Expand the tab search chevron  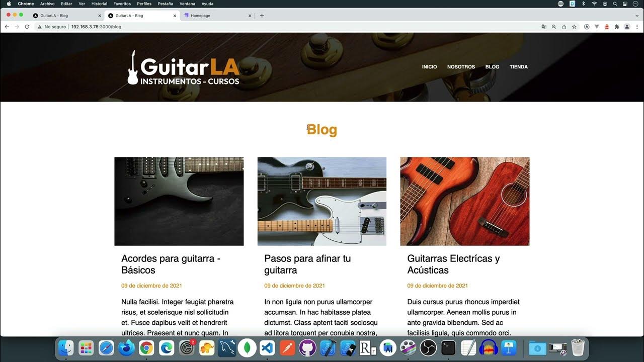coord(636,16)
